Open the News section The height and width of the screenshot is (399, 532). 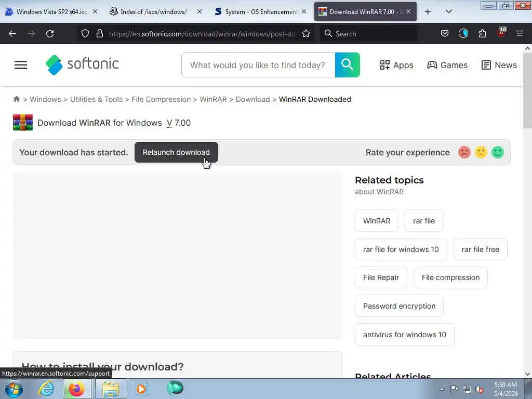pyautogui.click(x=499, y=65)
